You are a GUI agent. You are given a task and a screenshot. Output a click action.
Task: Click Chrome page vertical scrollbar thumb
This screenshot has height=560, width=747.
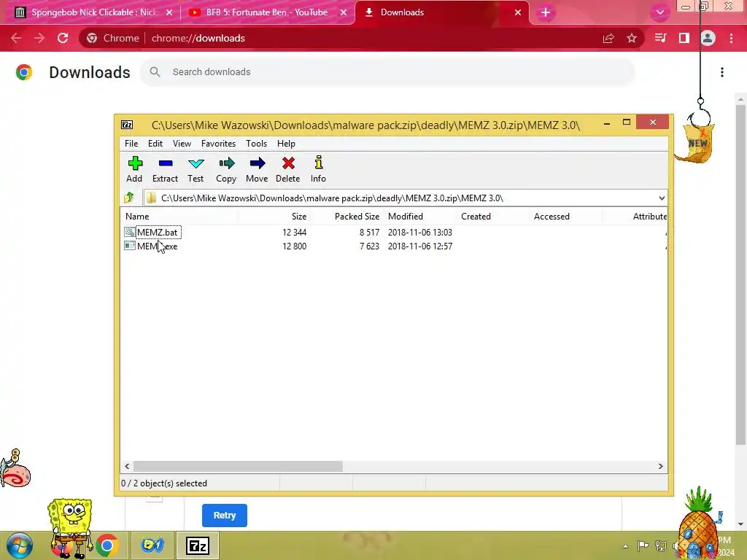pyautogui.click(x=740, y=275)
